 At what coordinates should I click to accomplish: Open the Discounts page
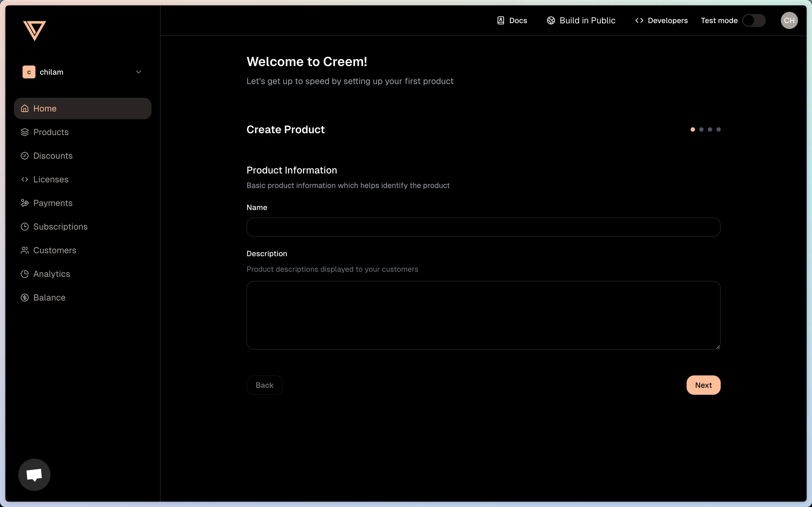point(83,155)
